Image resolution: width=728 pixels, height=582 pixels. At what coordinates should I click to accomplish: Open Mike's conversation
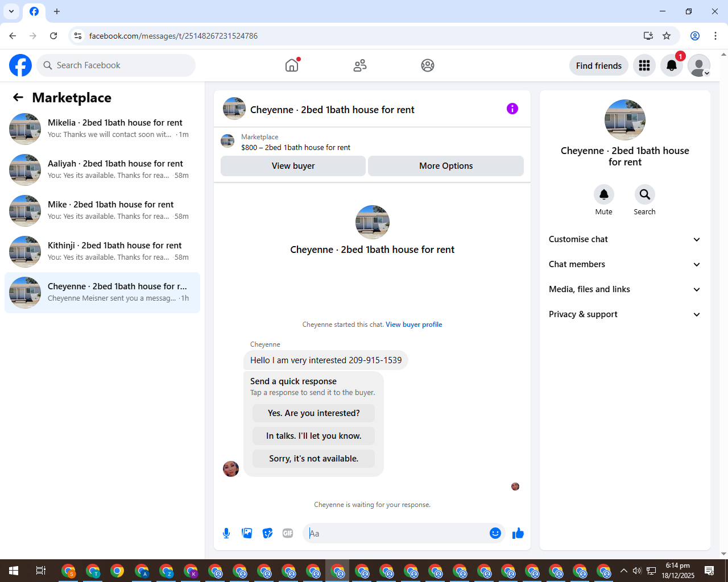(102, 210)
